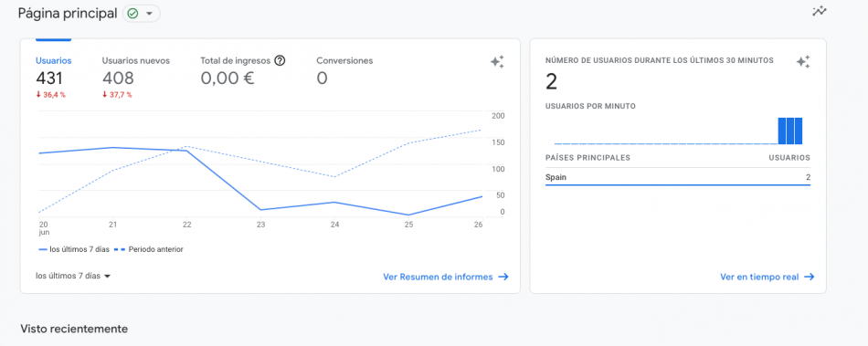Click arrow icon next to Ver en tiempo real
Viewport: 868px width, 346px height.
(810, 277)
